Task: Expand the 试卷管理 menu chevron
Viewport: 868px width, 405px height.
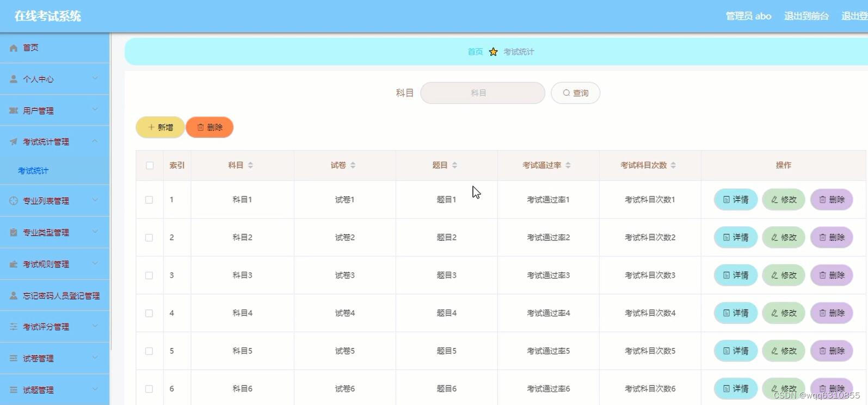Action: click(x=95, y=358)
